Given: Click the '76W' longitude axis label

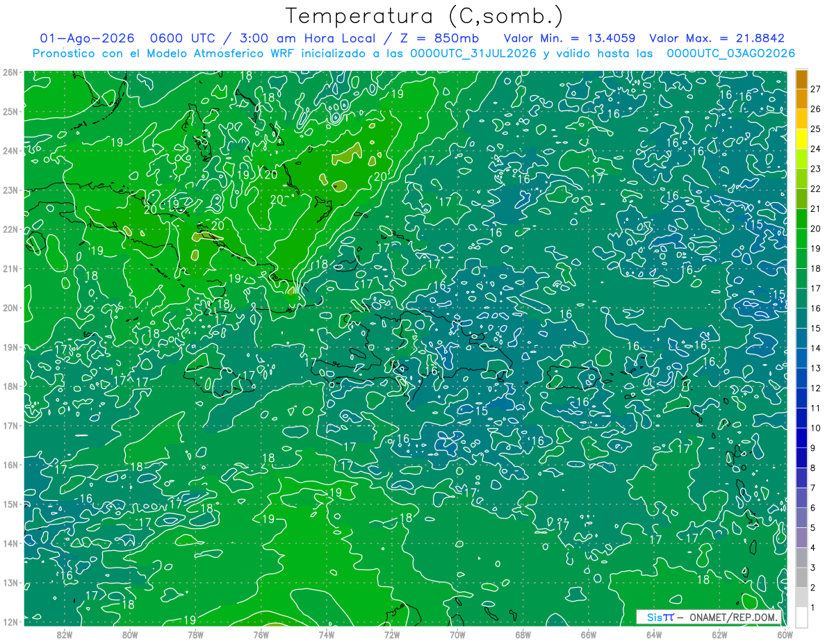Looking at the screenshot, I should tap(261, 634).
